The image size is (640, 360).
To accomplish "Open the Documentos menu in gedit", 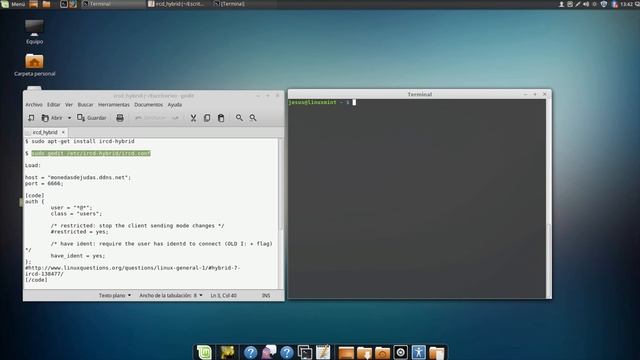I will coord(149,105).
